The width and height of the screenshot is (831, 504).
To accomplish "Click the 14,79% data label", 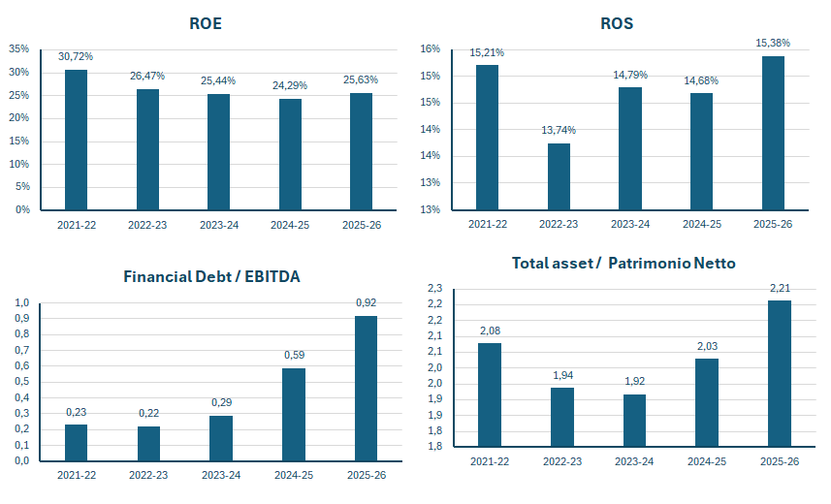I will tap(630, 76).
